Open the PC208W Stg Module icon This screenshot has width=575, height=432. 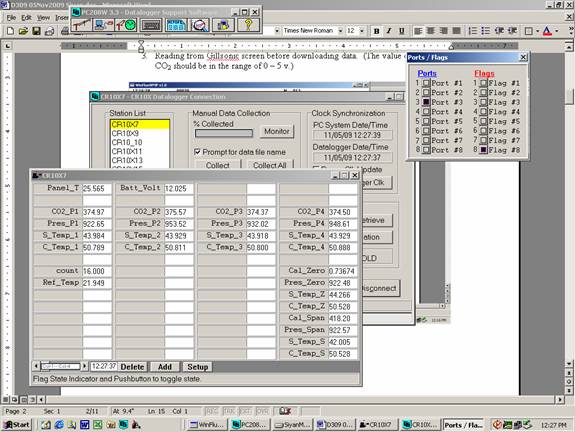click(x=223, y=25)
